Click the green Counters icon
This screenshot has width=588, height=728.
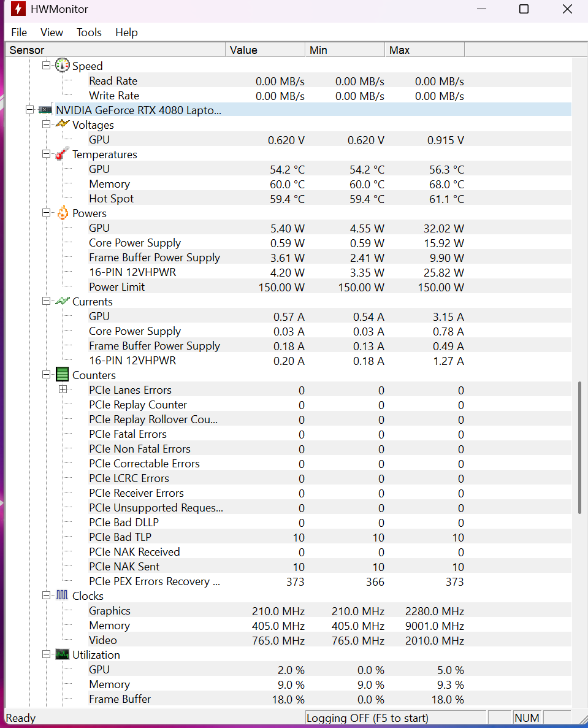point(63,375)
